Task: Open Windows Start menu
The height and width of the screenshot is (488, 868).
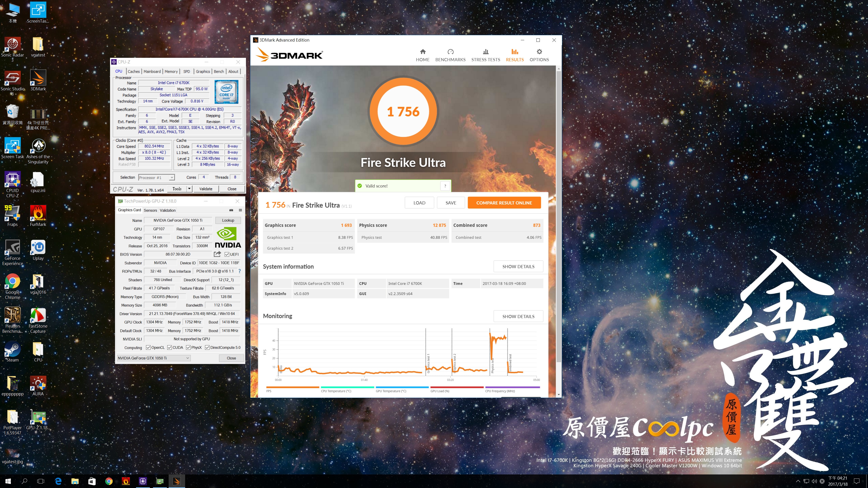Action: pyautogui.click(x=8, y=481)
